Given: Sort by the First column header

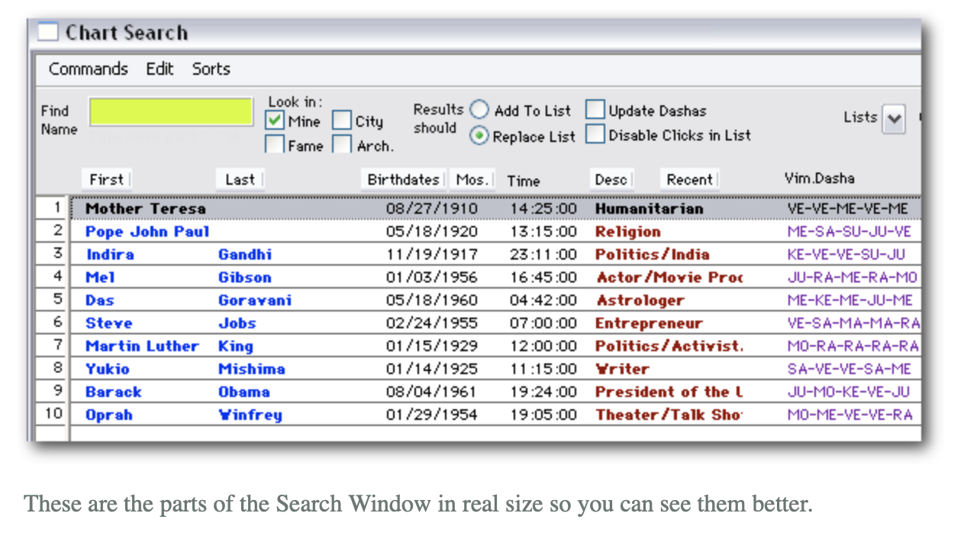Looking at the screenshot, I should [x=106, y=179].
